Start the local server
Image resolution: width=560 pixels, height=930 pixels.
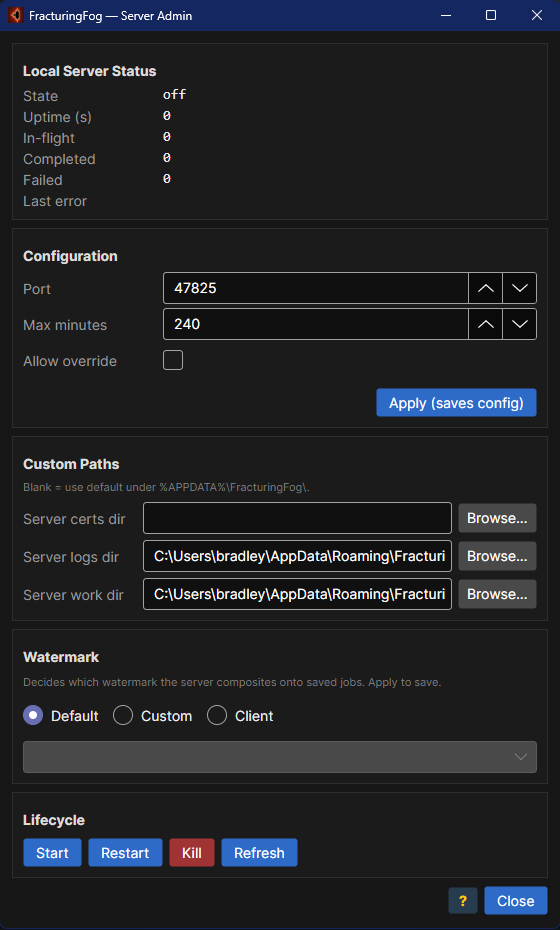tap(52, 853)
